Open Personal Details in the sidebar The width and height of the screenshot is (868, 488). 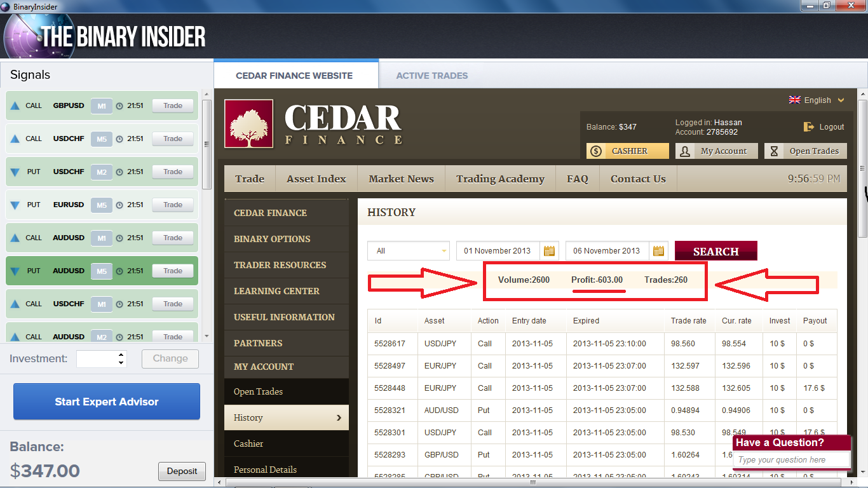coord(287,470)
